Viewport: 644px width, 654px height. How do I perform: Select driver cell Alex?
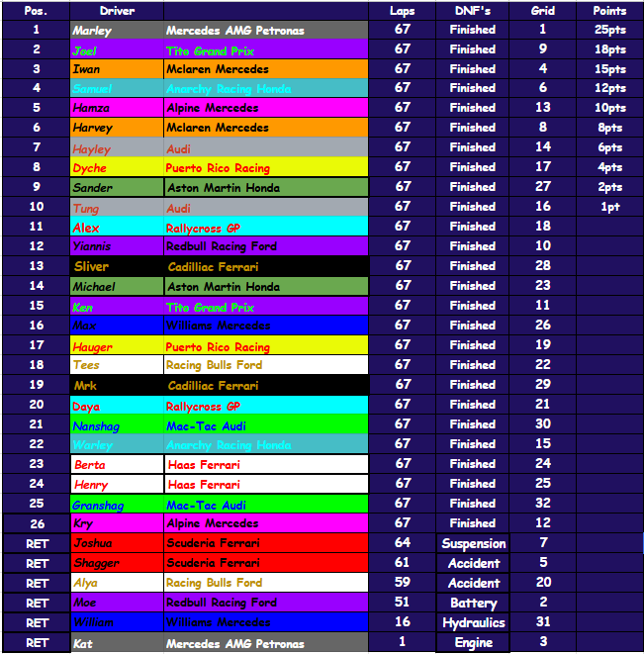click(117, 228)
